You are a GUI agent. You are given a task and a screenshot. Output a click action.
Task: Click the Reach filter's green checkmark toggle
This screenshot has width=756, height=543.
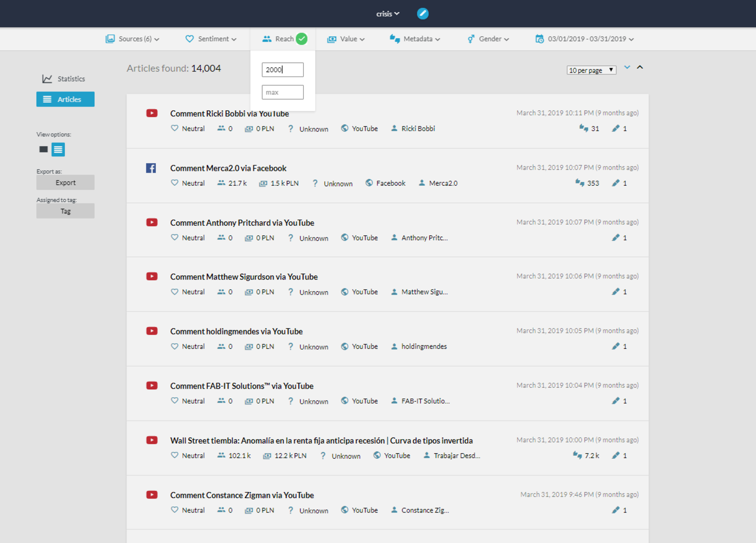(302, 39)
